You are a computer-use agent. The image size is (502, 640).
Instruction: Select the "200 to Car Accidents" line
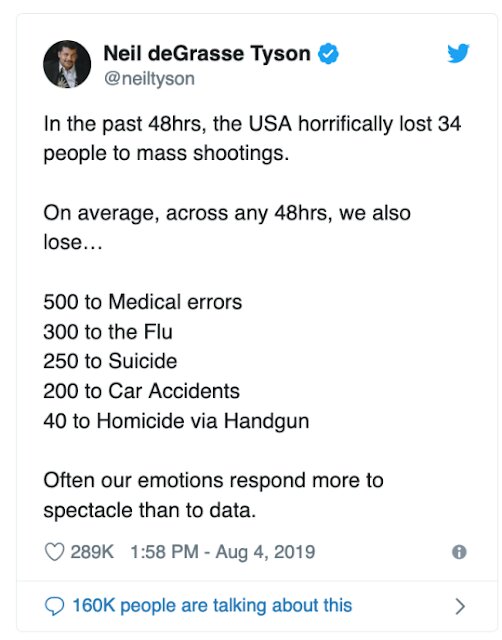coord(141,391)
